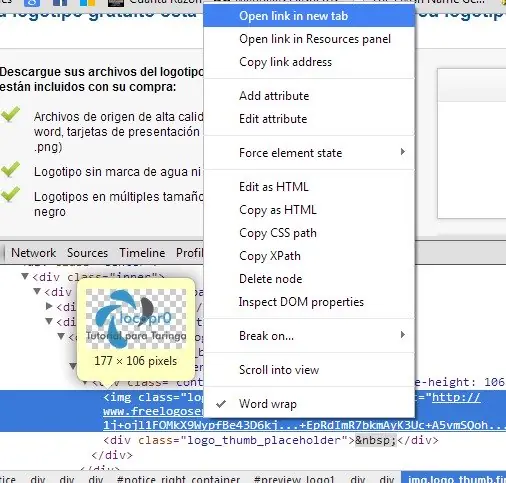This screenshot has height=483, width=506.
Task: Select the closing </div> line below placeholder
Action: pyautogui.click(x=112, y=455)
